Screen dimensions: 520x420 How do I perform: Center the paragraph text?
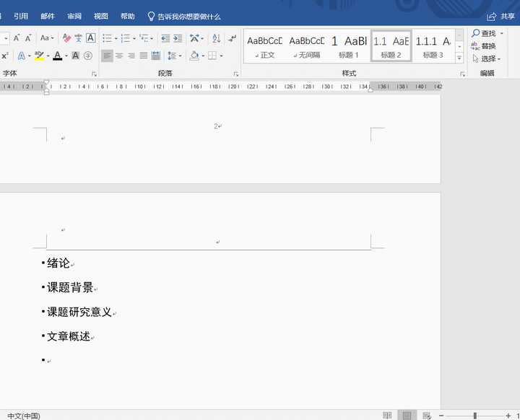[119, 56]
